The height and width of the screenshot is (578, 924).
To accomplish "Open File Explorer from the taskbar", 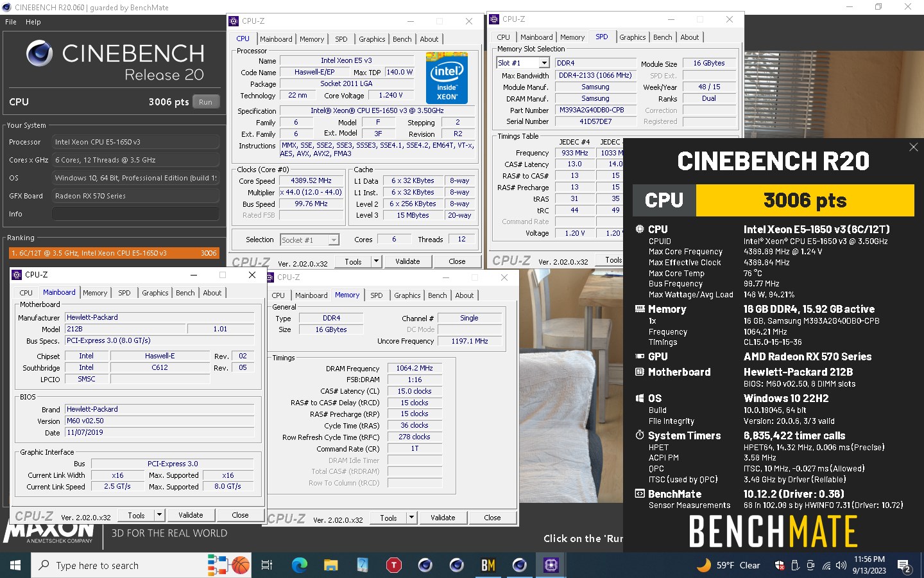I will (x=331, y=565).
